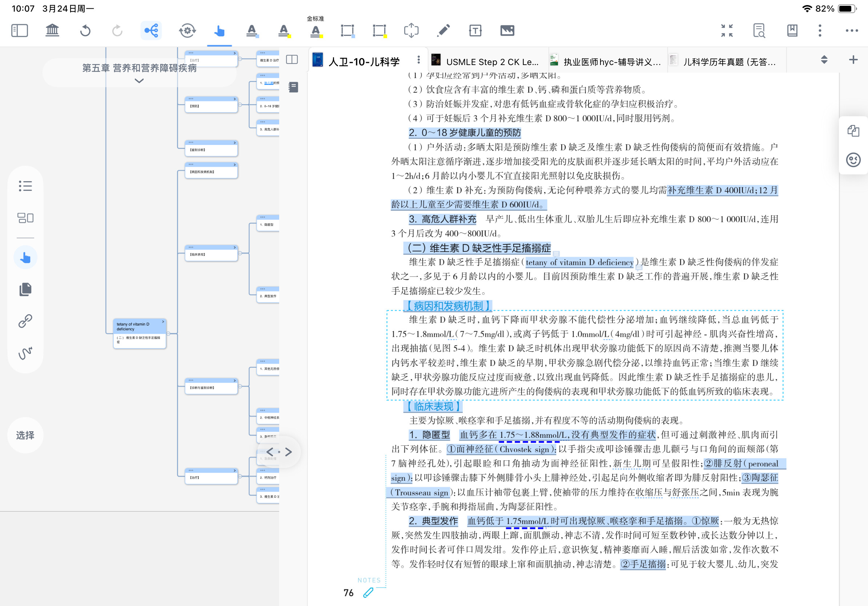Undo the last action
The height and width of the screenshot is (606, 868).
85,31
